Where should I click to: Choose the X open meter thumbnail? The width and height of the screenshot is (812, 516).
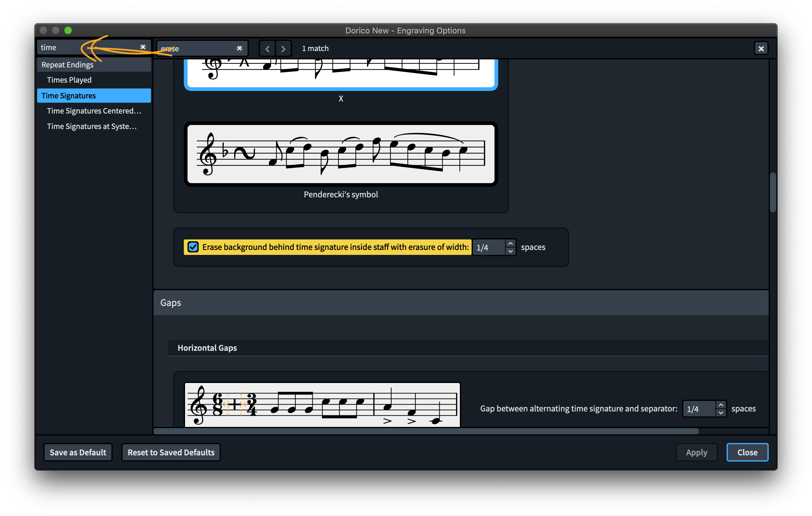[341, 74]
